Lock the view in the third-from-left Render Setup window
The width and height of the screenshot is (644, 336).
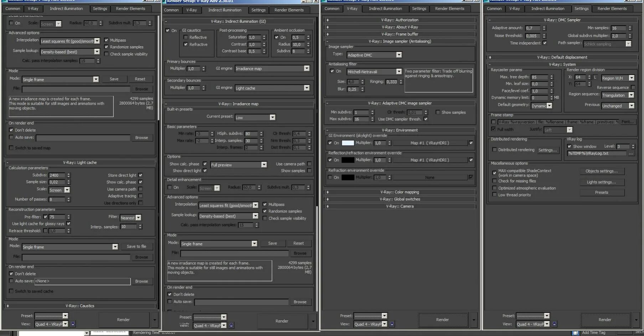click(392, 324)
